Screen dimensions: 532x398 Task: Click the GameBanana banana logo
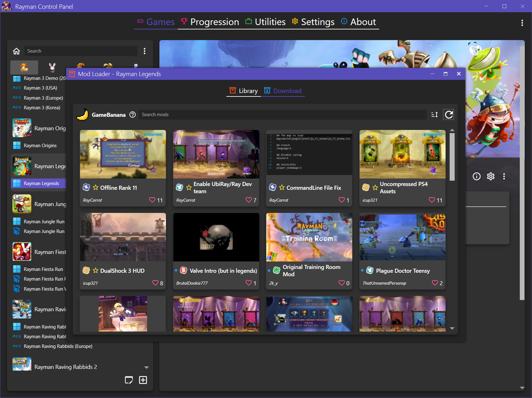(82, 115)
